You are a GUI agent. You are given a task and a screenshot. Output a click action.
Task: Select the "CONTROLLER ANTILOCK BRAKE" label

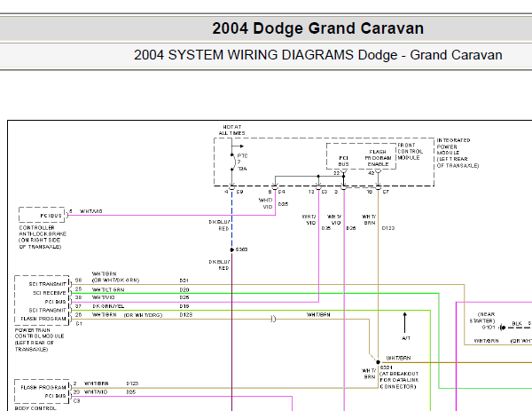click(43, 237)
